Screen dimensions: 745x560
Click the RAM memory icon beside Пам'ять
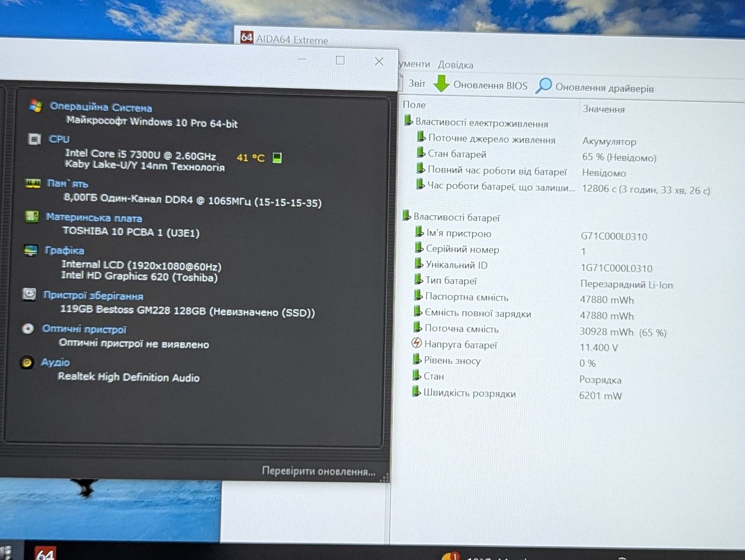pos(33,183)
